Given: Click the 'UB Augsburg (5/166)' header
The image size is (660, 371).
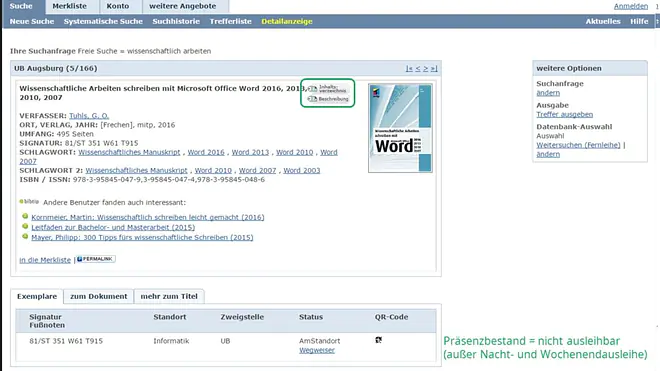Looking at the screenshot, I should tap(56, 68).
